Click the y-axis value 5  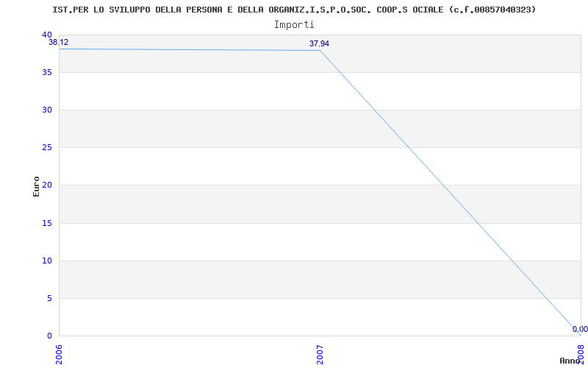coord(49,299)
